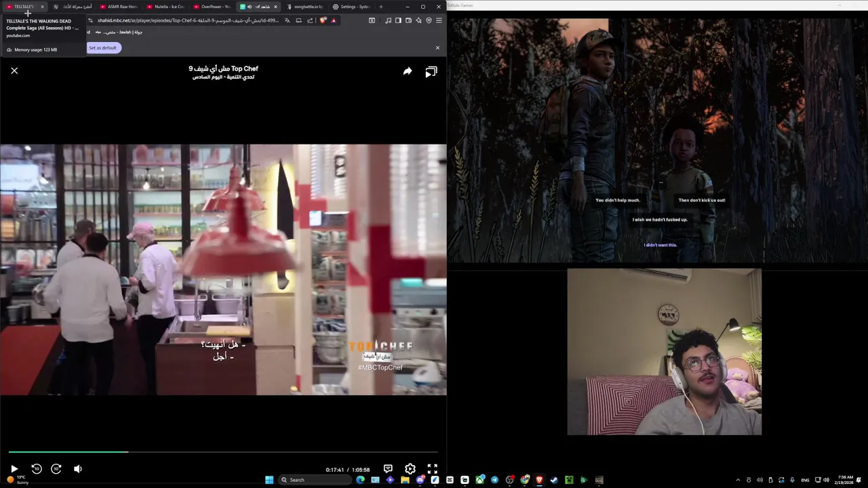Mute the Shahid player volume
The height and width of the screenshot is (488, 868).
[x=78, y=468]
